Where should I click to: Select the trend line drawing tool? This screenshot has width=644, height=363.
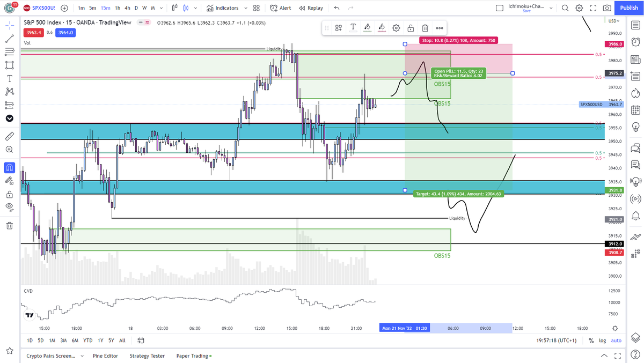(9, 39)
